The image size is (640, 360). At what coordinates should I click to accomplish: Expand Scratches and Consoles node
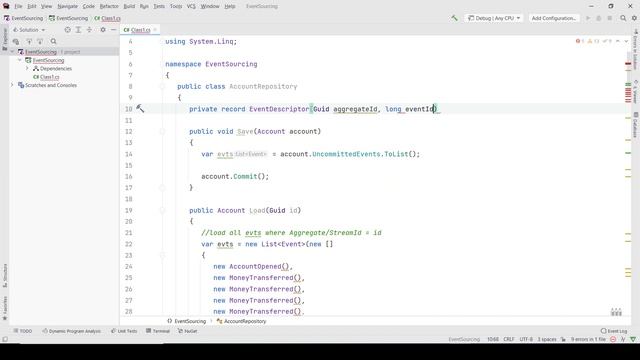click(12, 85)
